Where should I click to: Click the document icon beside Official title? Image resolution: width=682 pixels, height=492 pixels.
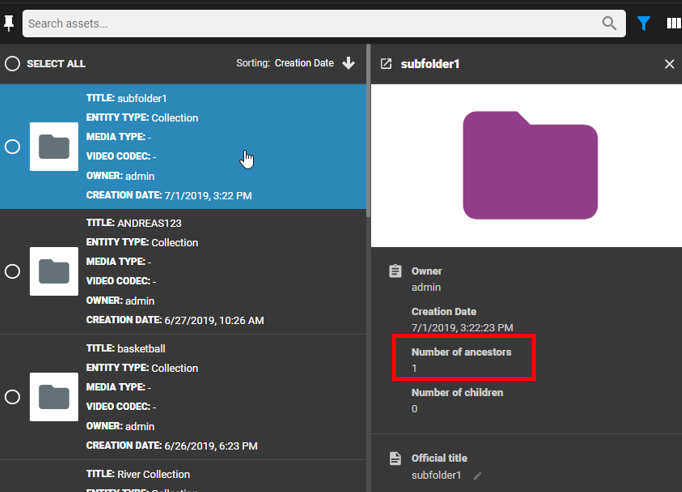click(x=395, y=459)
